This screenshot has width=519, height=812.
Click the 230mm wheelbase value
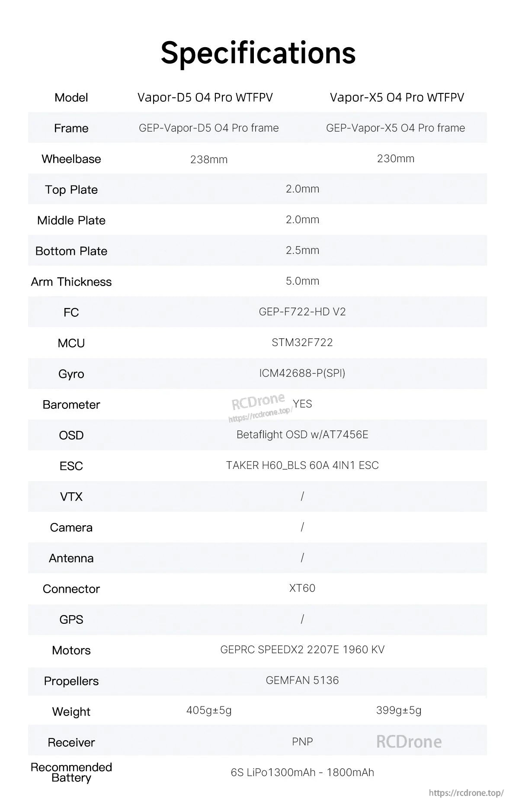[x=395, y=158]
